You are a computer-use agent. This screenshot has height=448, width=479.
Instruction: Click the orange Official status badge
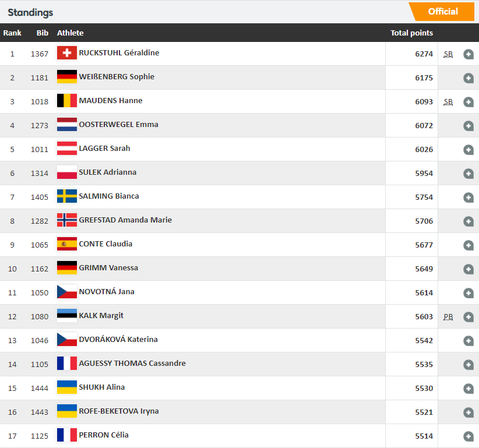coord(443,12)
